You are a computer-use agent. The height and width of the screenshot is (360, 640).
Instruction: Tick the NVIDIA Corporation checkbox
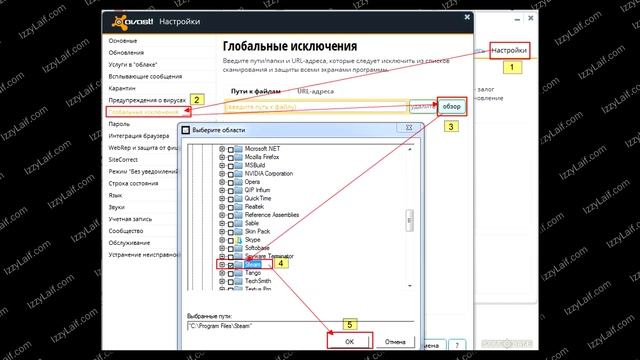coord(231,174)
